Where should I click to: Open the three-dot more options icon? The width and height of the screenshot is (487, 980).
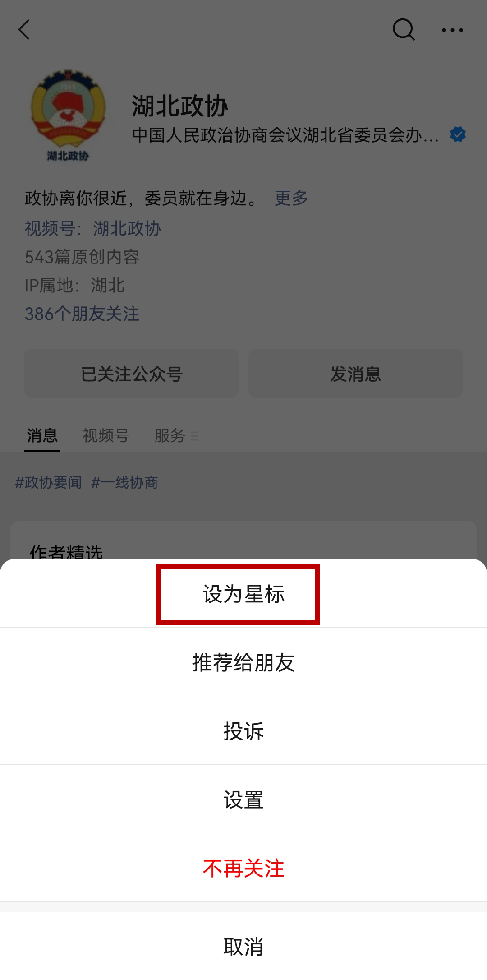coord(452,30)
